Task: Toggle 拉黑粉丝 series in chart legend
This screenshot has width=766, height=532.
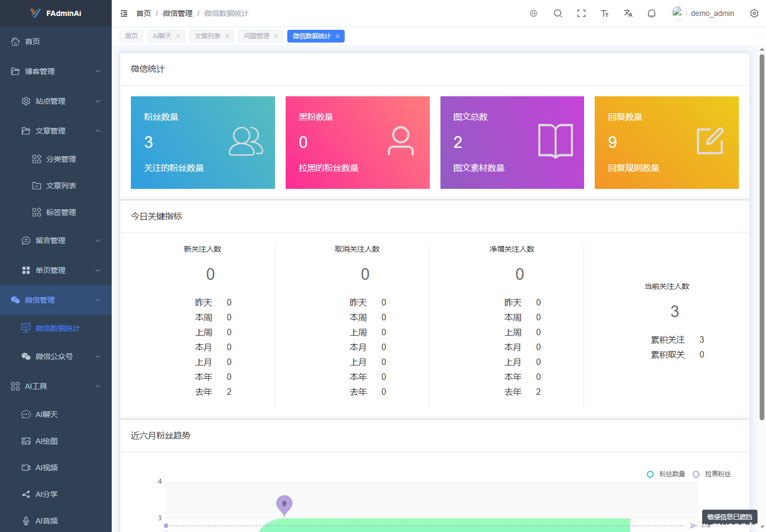Action: point(712,474)
